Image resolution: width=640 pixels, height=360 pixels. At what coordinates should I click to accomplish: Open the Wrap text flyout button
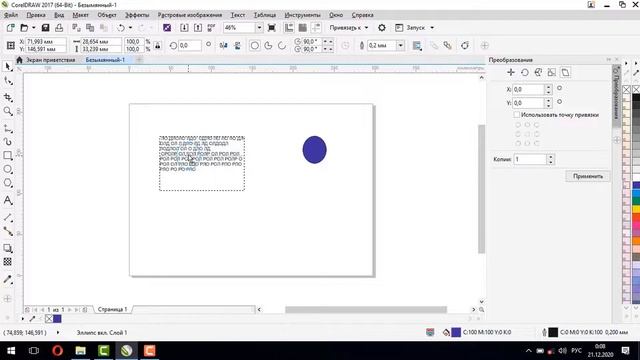click(417, 46)
